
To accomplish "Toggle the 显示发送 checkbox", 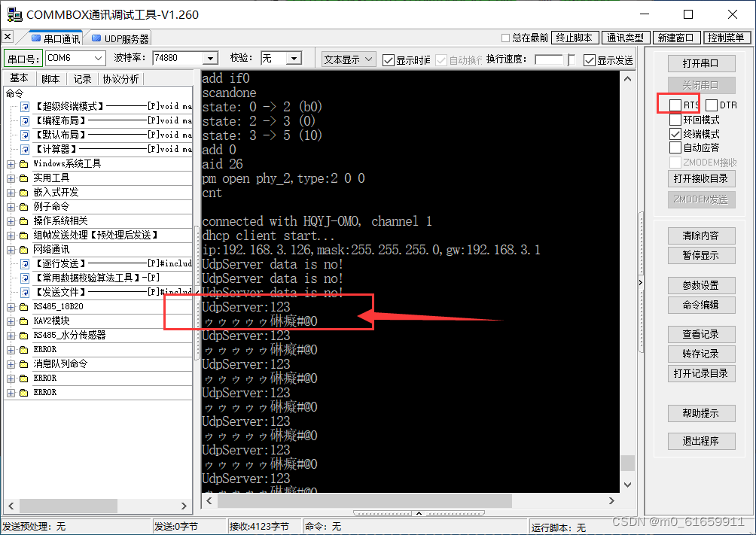I will coord(589,59).
